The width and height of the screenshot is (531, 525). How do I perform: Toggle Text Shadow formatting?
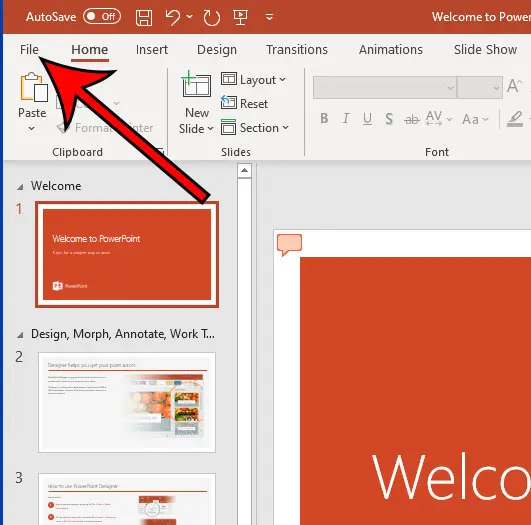click(x=389, y=119)
